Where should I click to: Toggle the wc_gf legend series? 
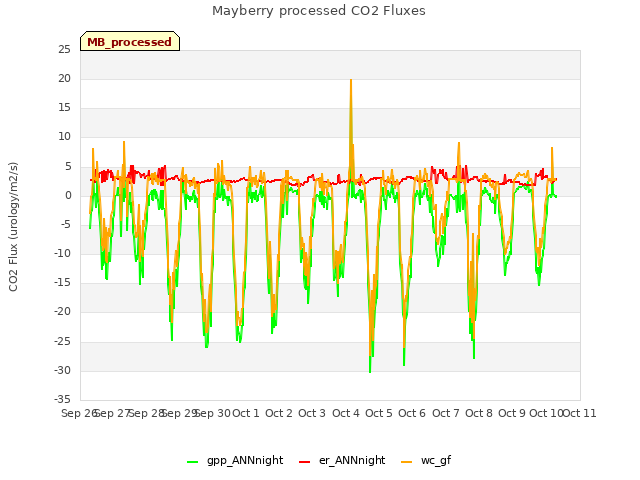(x=426, y=460)
